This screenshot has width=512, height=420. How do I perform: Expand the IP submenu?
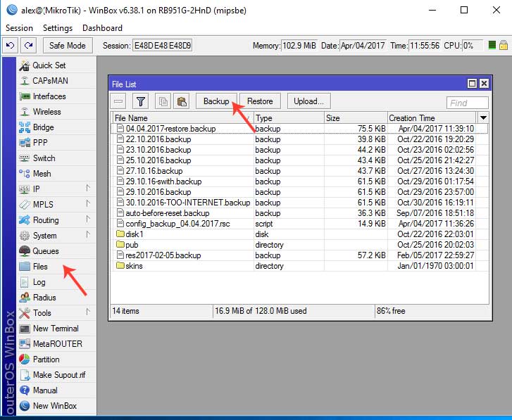click(x=56, y=189)
